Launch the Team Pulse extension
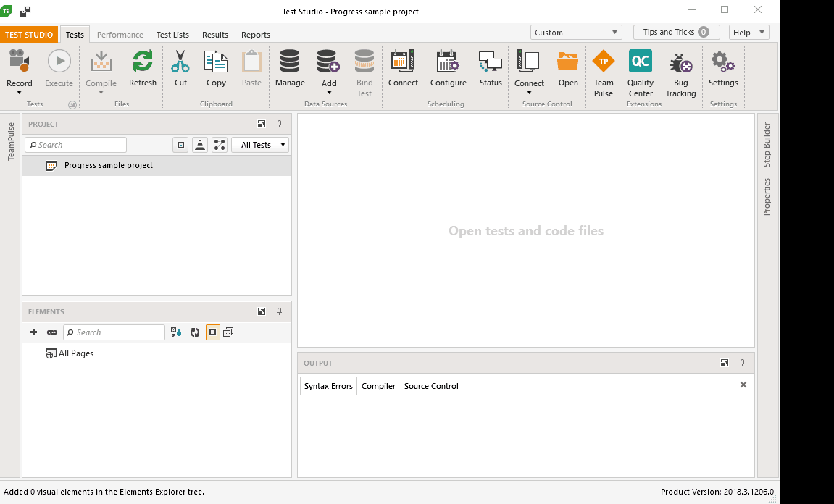The image size is (834, 504). 603,61
